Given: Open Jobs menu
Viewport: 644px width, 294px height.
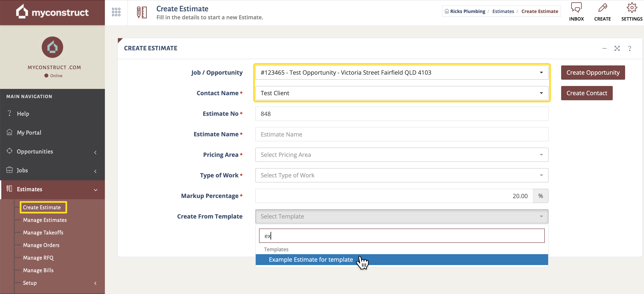Looking at the screenshot, I should 52,170.
